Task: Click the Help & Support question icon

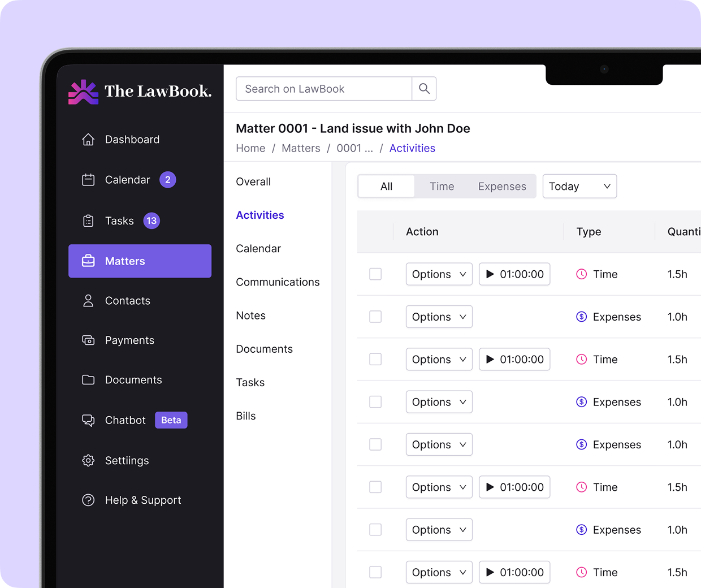Action: tap(88, 500)
